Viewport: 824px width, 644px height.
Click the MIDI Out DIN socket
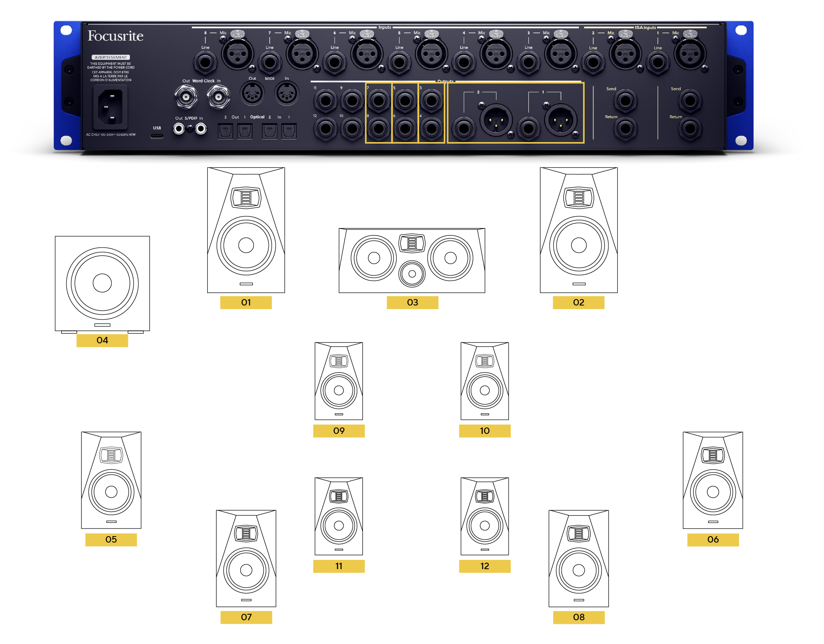coord(252,93)
